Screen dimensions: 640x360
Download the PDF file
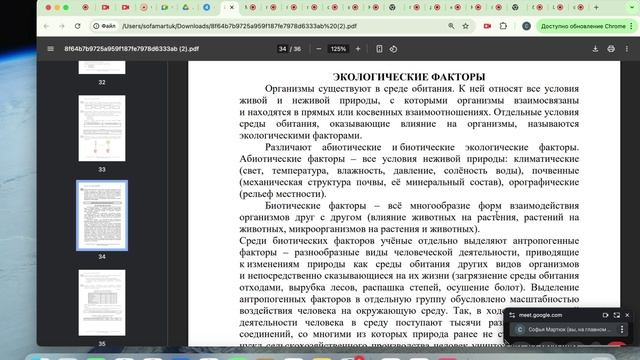tap(595, 49)
